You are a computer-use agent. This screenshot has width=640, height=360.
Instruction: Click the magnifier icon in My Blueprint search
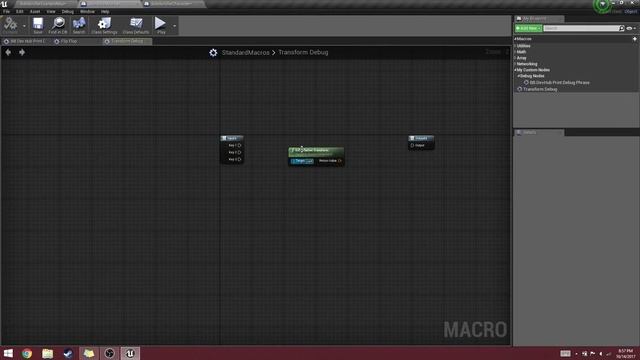(622, 28)
